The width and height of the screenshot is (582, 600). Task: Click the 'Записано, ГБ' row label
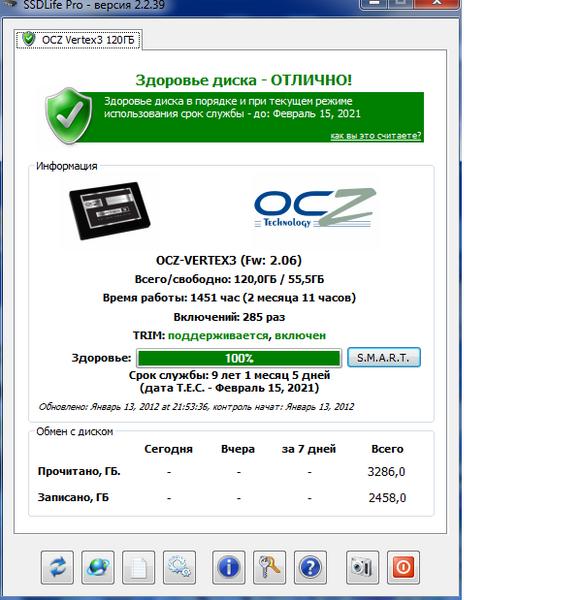[x=73, y=497]
